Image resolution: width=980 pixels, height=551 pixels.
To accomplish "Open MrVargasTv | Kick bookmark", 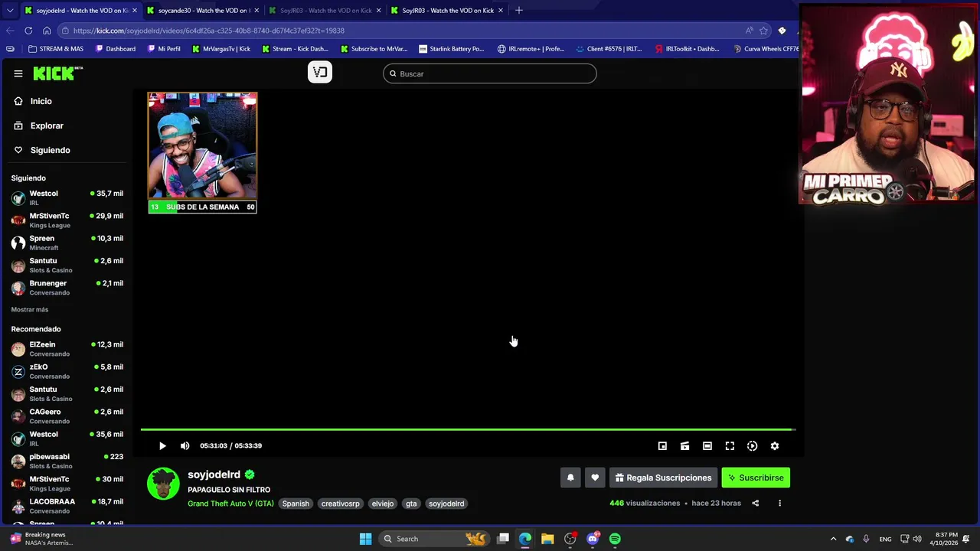I will click(x=221, y=49).
